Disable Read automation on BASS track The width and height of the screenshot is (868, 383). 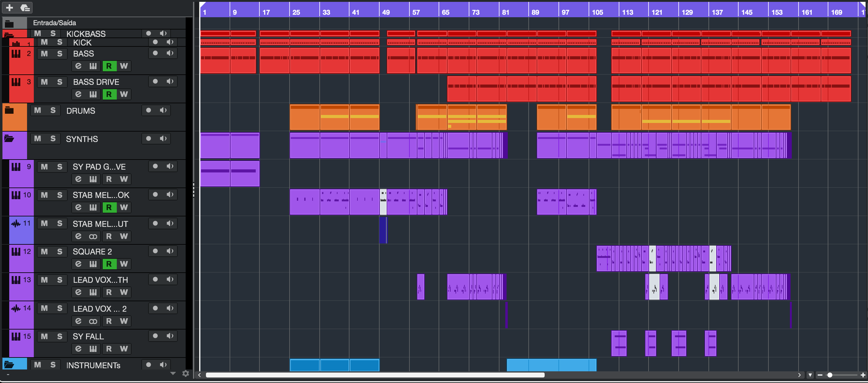click(x=109, y=66)
